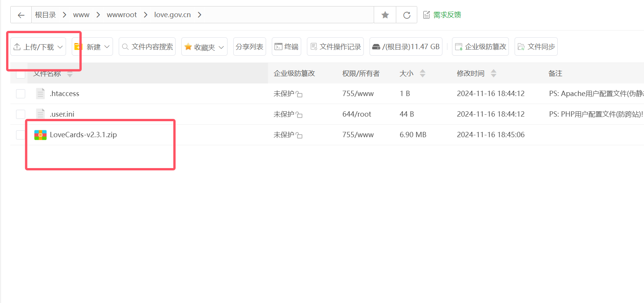
Task: Click the back arrow navigation button
Action: coord(21,15)
